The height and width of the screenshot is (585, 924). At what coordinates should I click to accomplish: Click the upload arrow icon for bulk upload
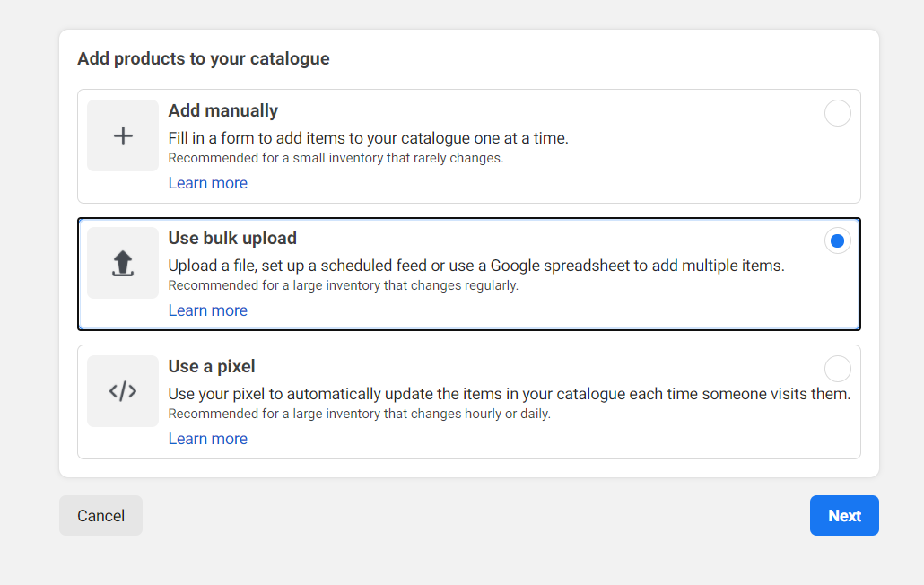123,263
